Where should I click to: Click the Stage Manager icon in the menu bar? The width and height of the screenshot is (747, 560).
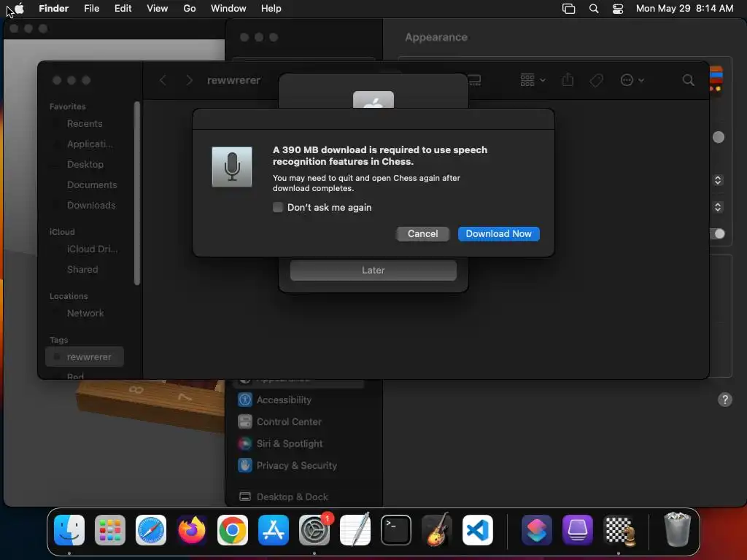tap(568, 9)
